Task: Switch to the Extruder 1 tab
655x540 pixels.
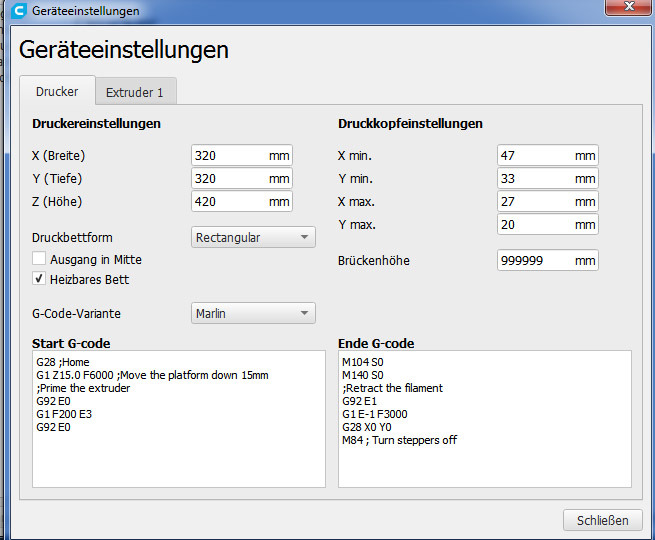Action: click(x=135, y=92)
